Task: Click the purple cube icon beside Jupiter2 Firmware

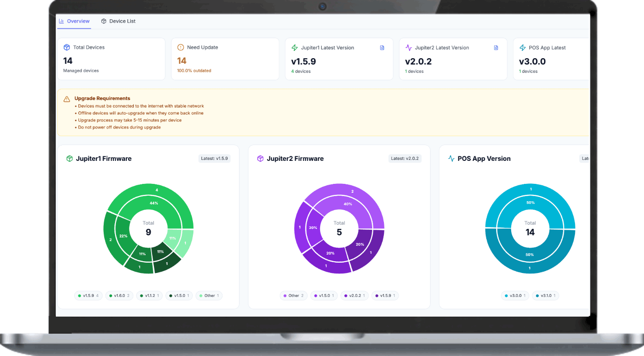Action: tap(261, 159)
